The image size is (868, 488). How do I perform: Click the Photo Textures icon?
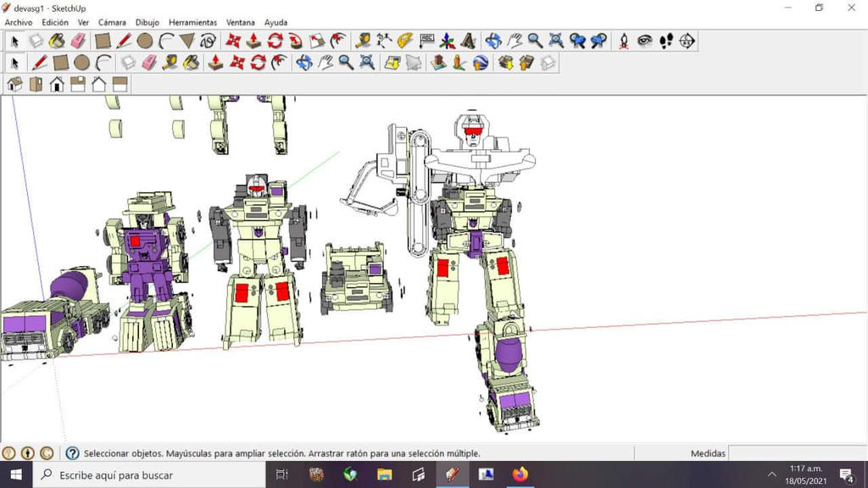[459, 63]
